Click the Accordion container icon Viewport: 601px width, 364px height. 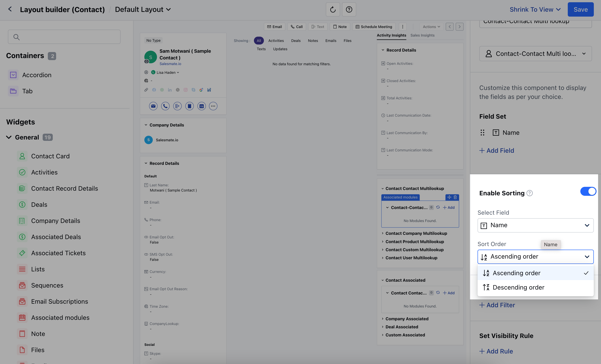13,75
